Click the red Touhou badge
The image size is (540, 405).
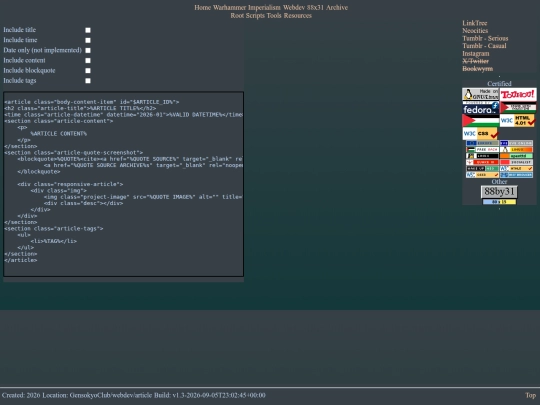pyautogui.click(x=518, y=94)
